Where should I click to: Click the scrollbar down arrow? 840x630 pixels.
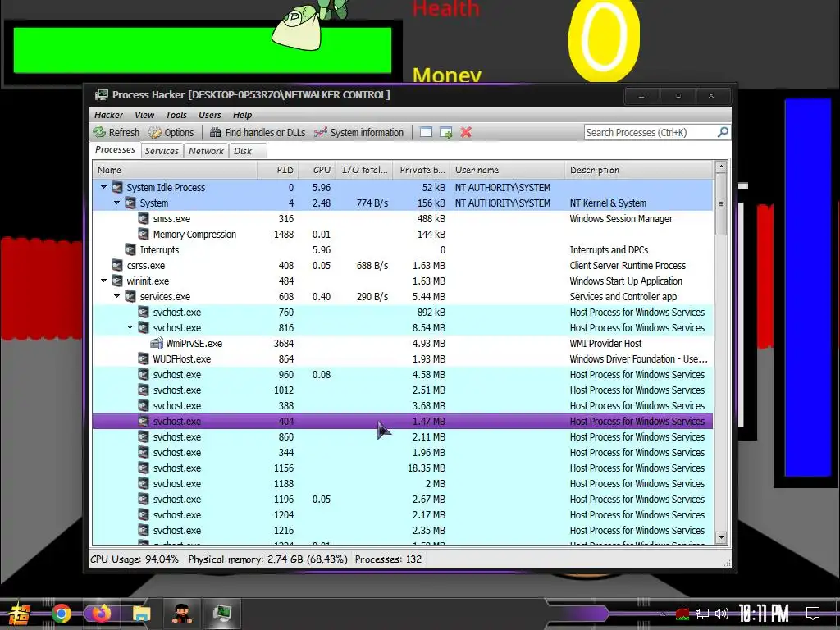[721, 537]
